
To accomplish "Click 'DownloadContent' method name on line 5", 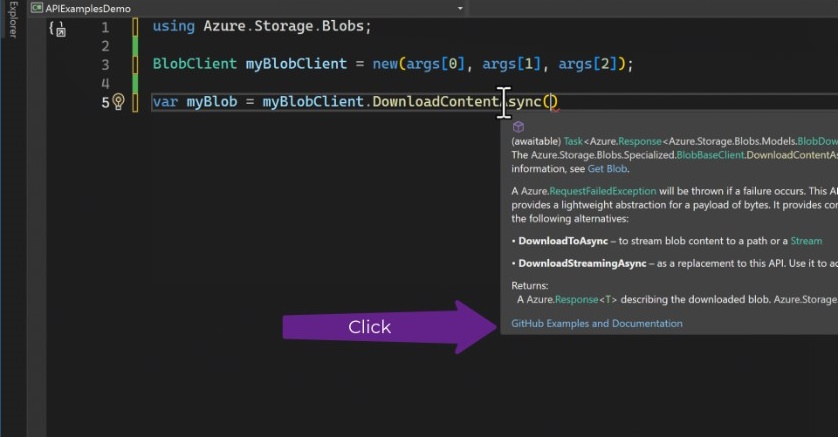I will (x=436, y=102).
